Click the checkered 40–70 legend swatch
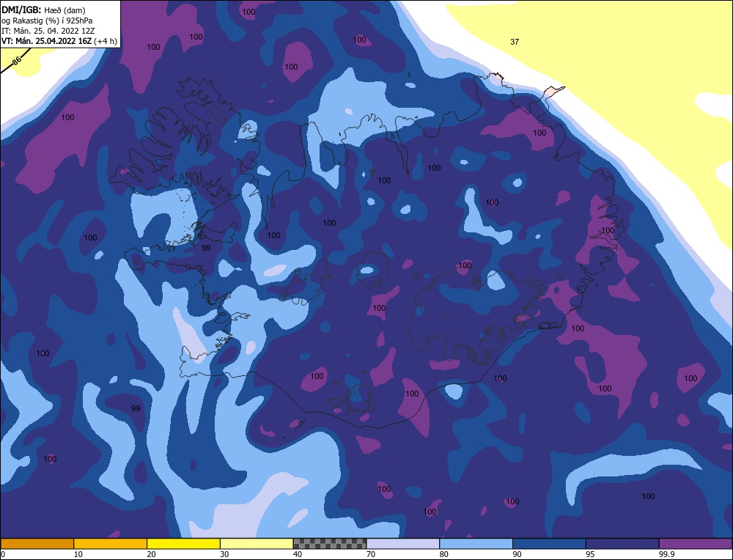 point(330,544)
